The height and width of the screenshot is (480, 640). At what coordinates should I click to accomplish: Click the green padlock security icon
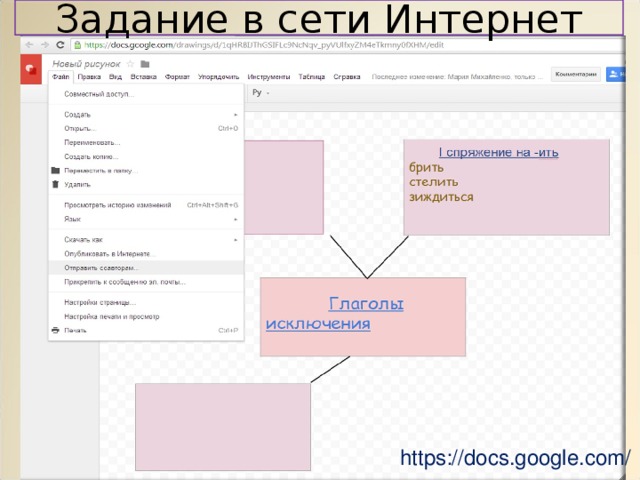pyautogui.click(x=77, y=45)
